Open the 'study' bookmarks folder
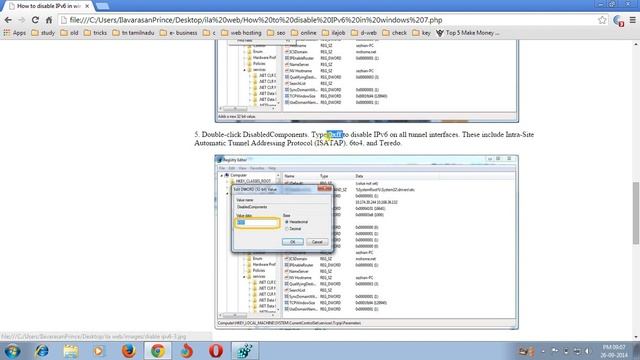This screenshot has height=360, width=640. coord(43,33)
